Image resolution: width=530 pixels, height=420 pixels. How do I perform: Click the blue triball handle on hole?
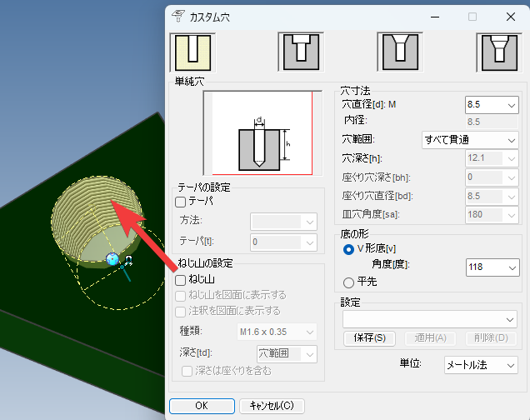(112, 259)
